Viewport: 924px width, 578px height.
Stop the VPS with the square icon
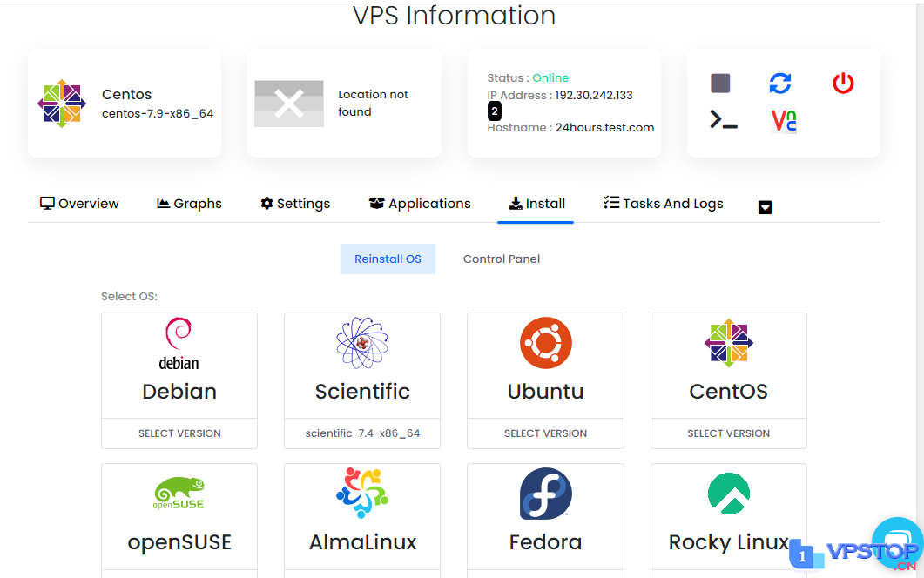[720, 83]
